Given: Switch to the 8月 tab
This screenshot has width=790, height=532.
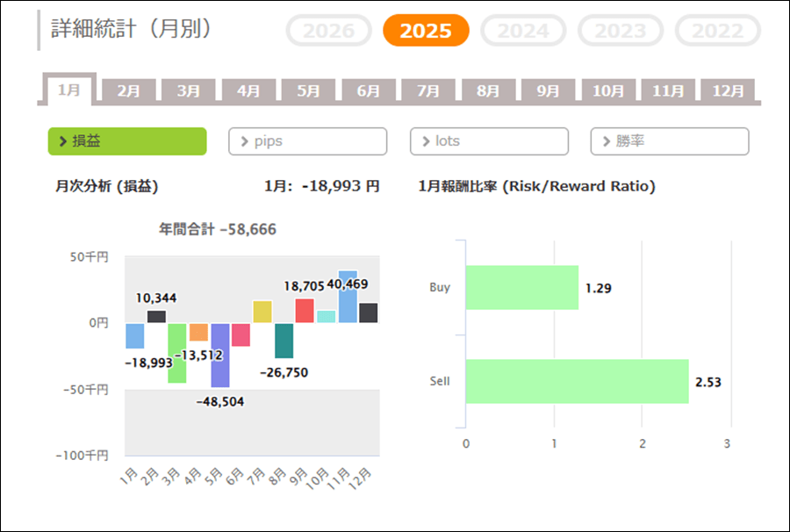Looking at the screenshot, I should coord(488,90).
